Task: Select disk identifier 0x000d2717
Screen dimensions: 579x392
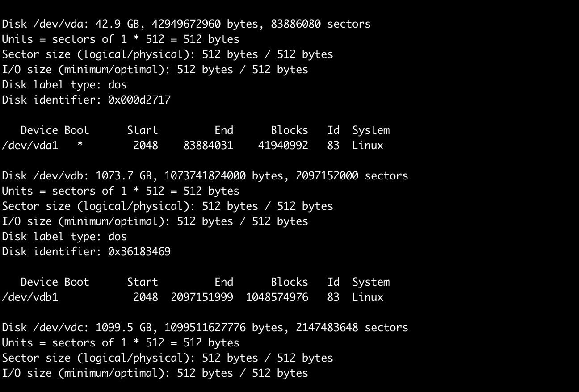Action: [139, 100]
